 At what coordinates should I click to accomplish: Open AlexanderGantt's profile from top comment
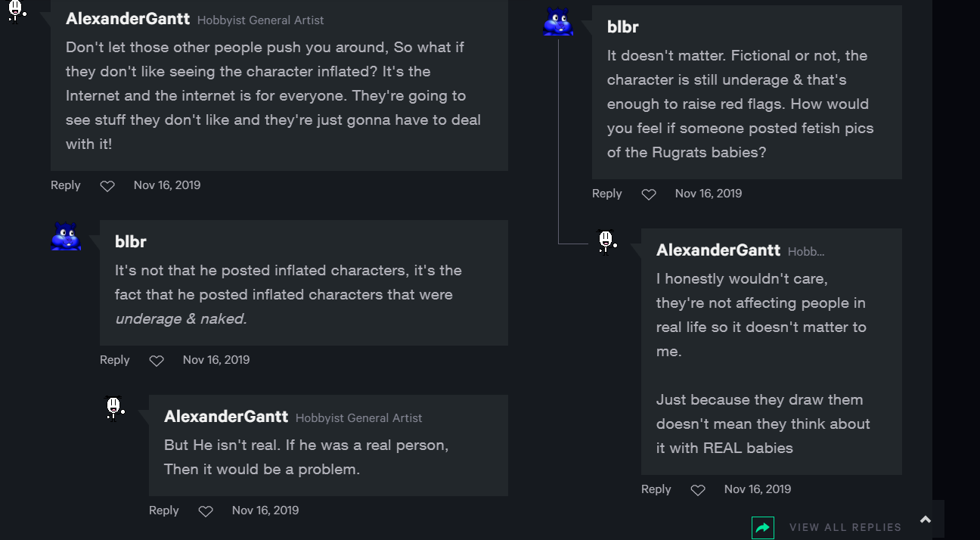click(128, 19)
